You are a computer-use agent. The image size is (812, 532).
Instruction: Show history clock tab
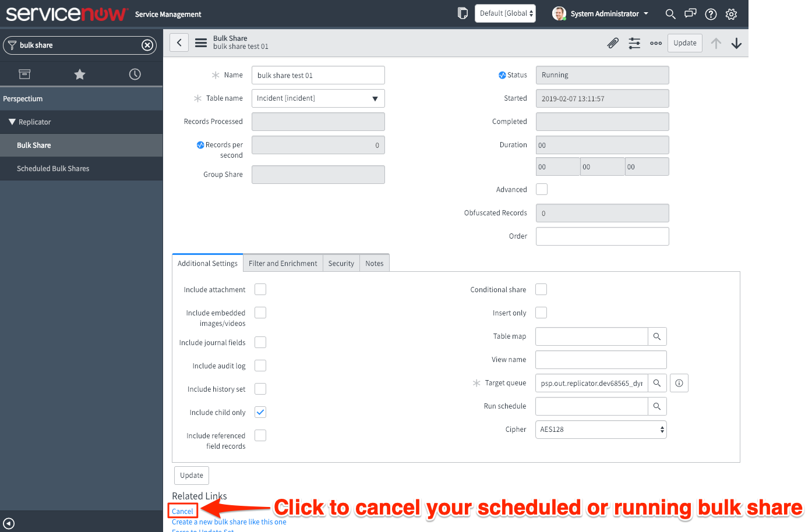coord(135,74)
